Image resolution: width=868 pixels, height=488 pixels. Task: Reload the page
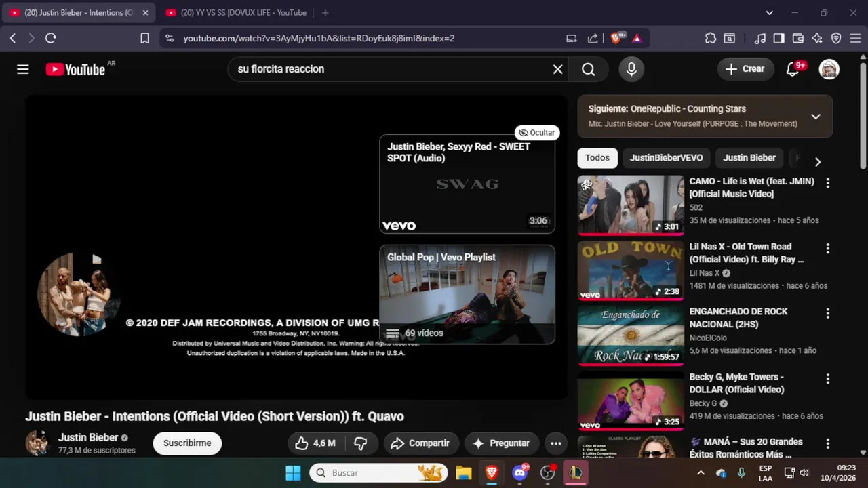tap(51, 39)
